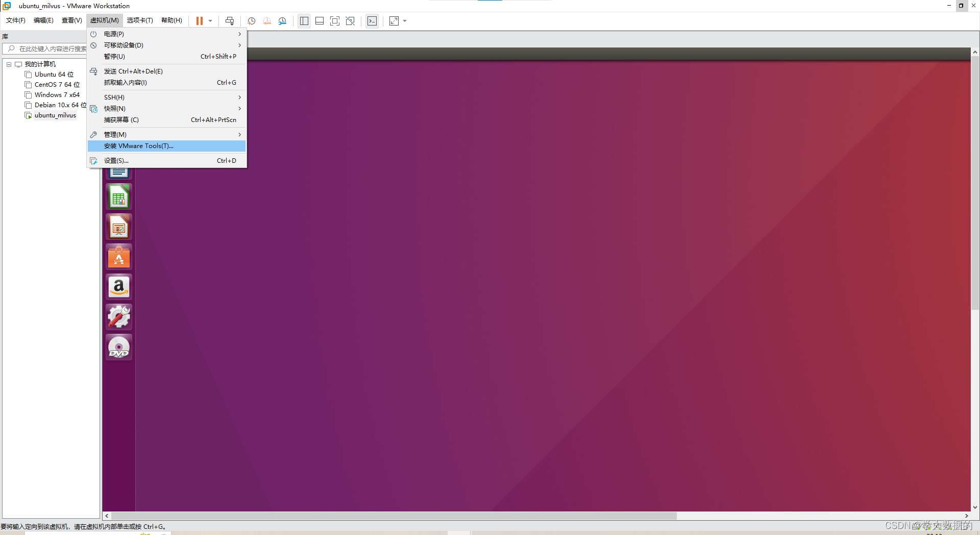This screenshot has width=980, height=535.
Task: Toggle the library sidebar view icon
Action: [x=304, y=21]
